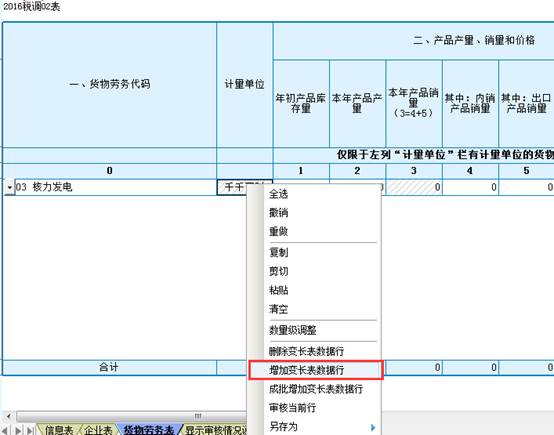
Task: Choose 撤销 from the context menu
Action: point(278,213)
